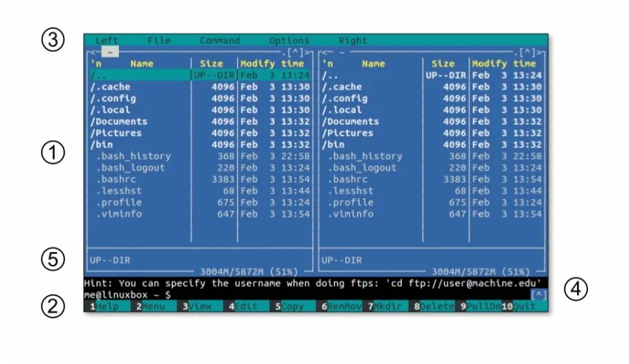Select .viminfo file in right panel

click(x=431, y=214)
